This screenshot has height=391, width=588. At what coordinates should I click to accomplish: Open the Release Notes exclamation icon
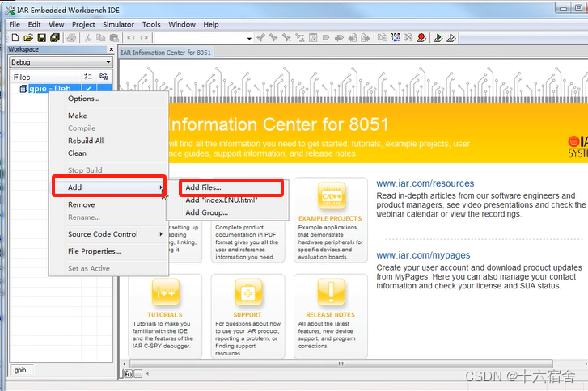point(331,292)
